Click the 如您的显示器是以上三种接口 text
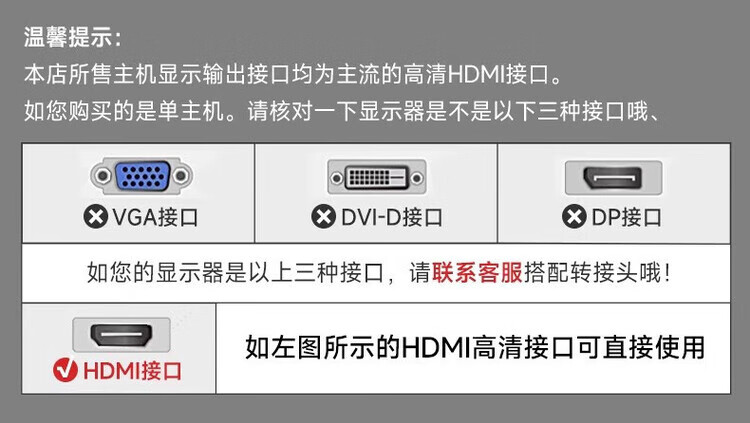 coord(235,273)
